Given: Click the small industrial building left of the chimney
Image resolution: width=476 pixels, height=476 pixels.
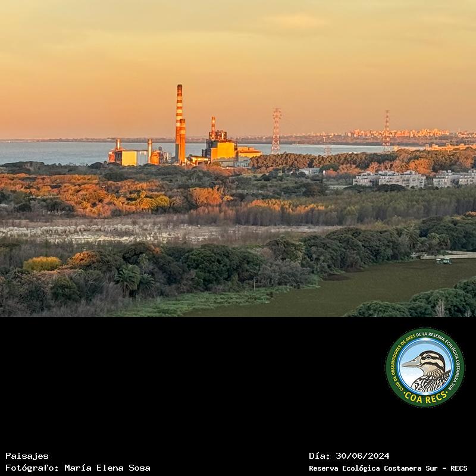Looking at the screenshot, I should click(127, 157).
